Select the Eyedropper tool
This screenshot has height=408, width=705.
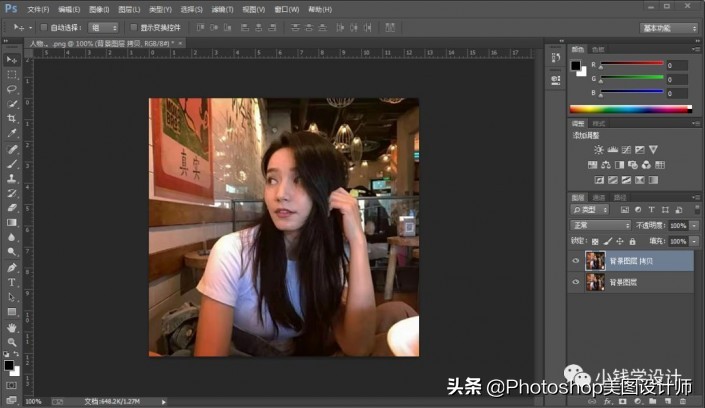tap(12, 134)
